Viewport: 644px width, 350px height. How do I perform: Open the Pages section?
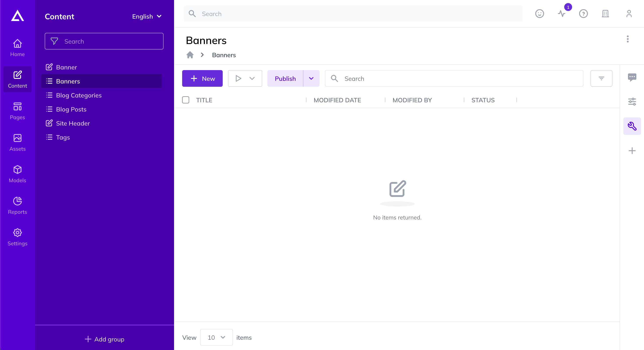18,111
